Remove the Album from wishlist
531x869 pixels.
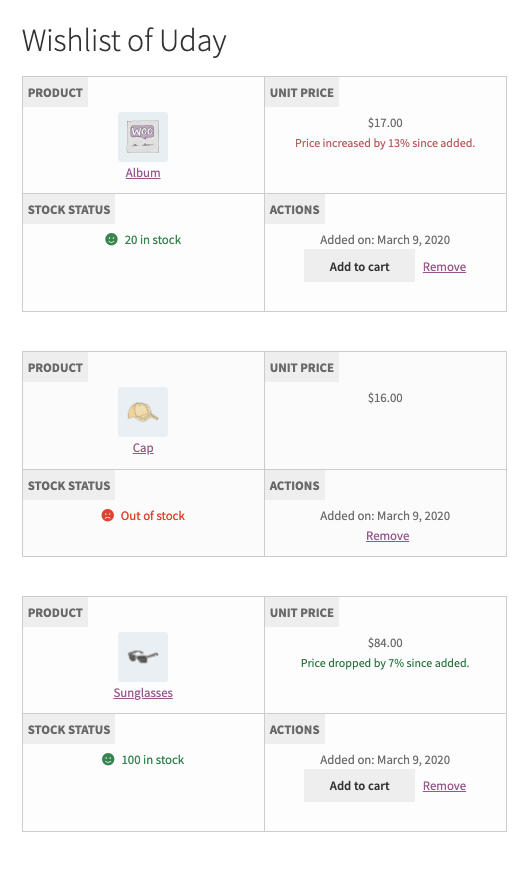pyautogui.click(x=445, y=267)
